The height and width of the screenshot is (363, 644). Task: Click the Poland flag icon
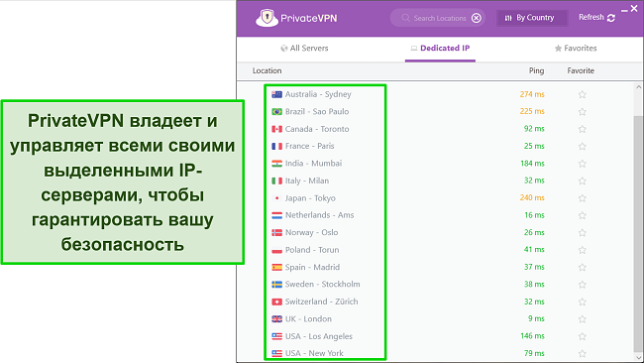(276, 250)
